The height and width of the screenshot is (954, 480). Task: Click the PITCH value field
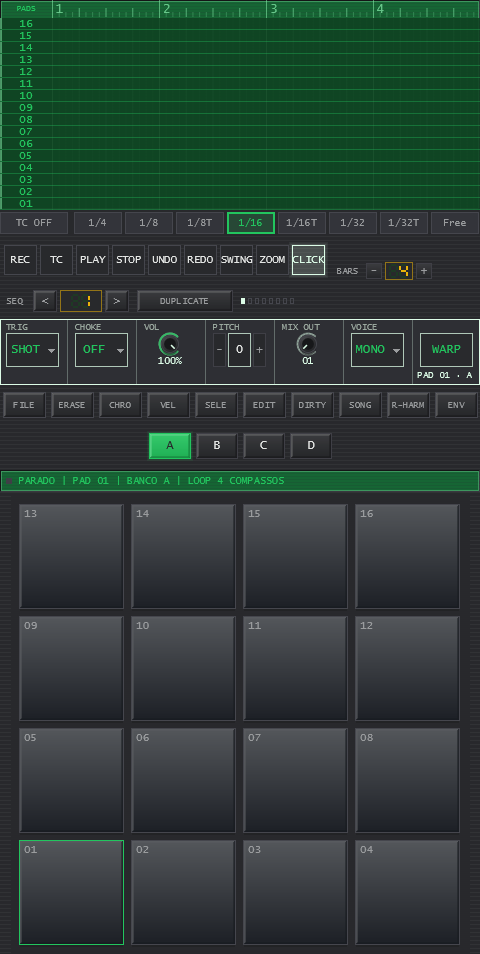coord(239,350)
